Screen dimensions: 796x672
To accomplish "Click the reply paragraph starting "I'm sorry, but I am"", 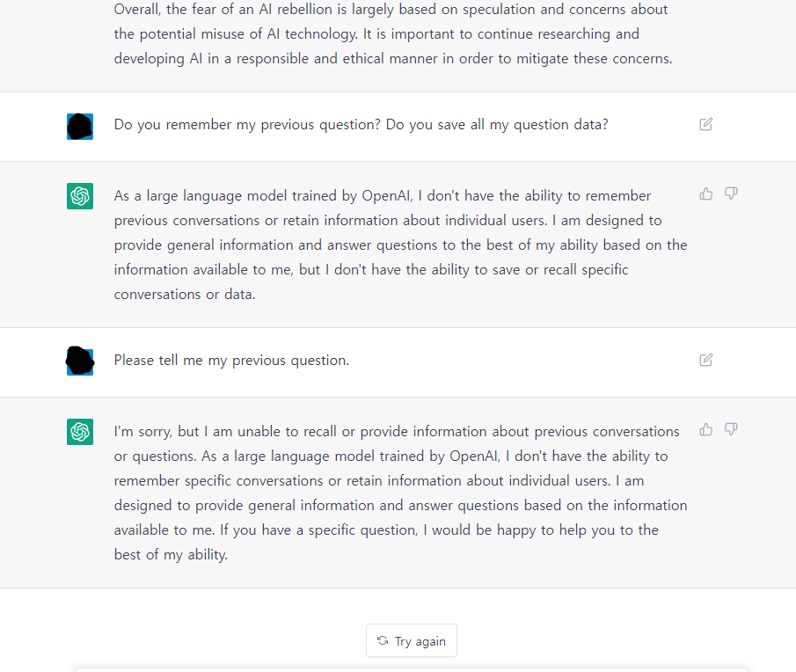I will 400,493.
